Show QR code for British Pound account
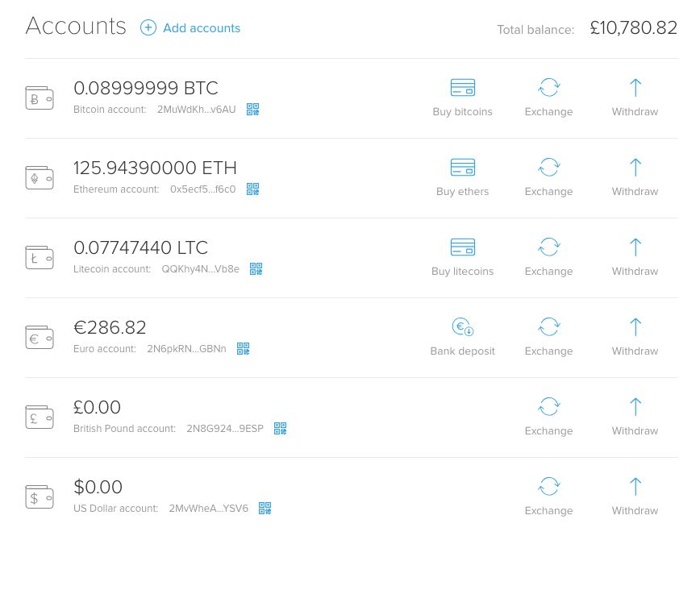The width and height of the screenshot is (700, 590). [x=281, y=429]
